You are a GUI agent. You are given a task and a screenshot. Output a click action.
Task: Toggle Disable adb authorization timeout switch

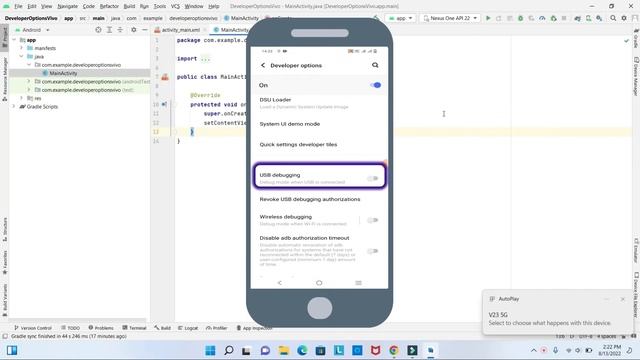pyautogui.click(x=372, y=251)
